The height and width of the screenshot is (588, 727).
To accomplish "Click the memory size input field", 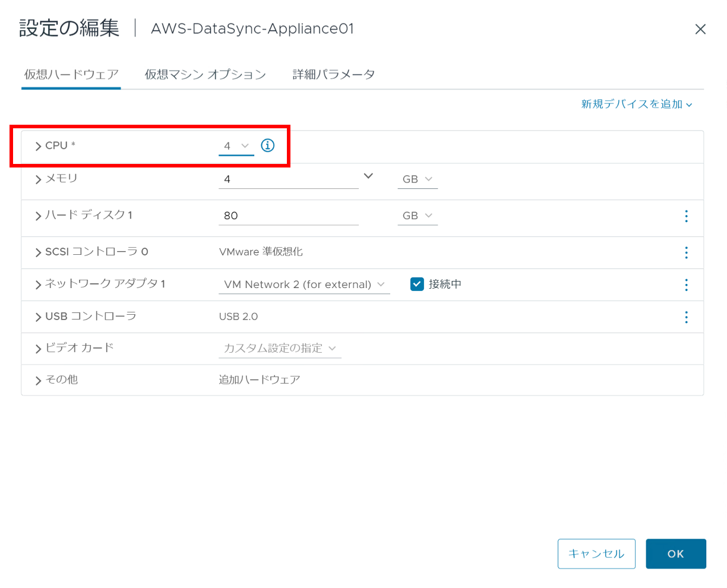I will [289, 179].
